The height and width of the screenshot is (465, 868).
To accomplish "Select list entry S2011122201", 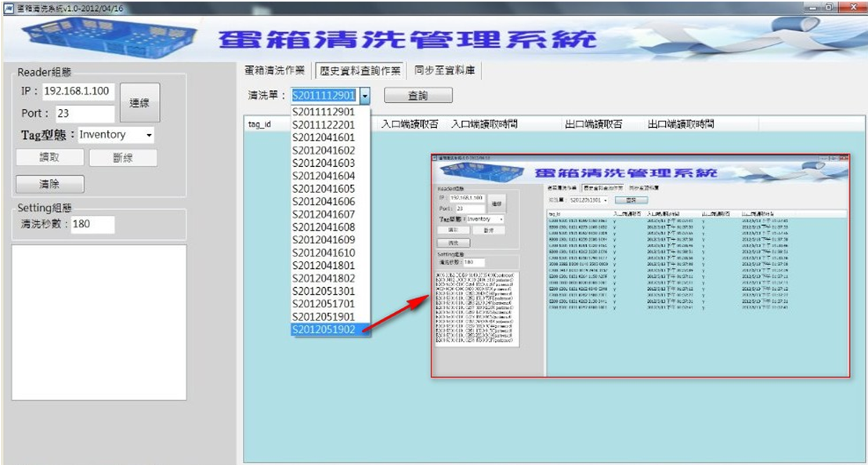I will point(324,125).
